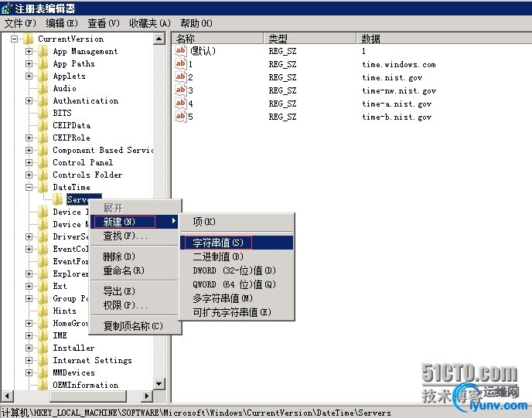This screenshot has height=418, width=532.
Task: Click the string value icon for entry 2
Action: (x=180, y=77)
